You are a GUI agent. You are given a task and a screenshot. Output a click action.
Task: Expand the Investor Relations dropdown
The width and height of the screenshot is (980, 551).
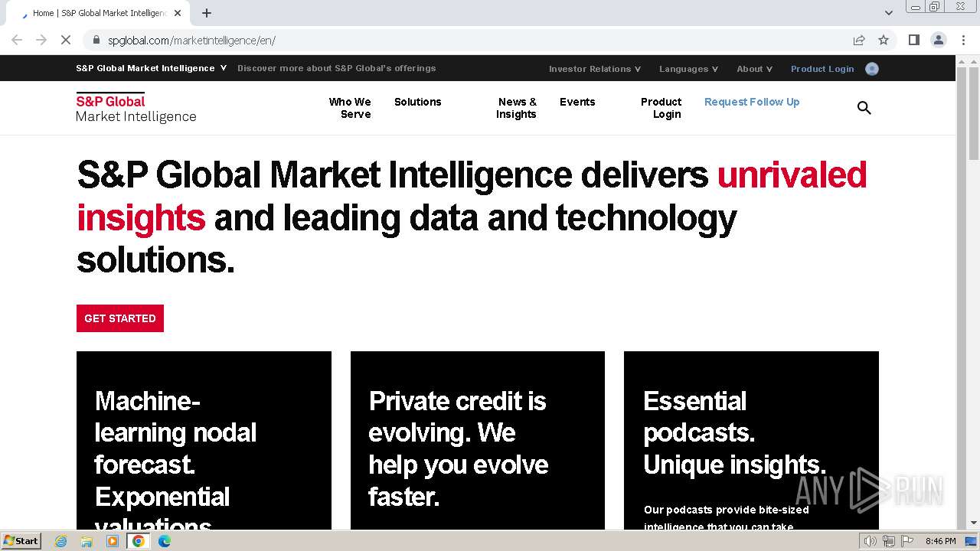595,69
